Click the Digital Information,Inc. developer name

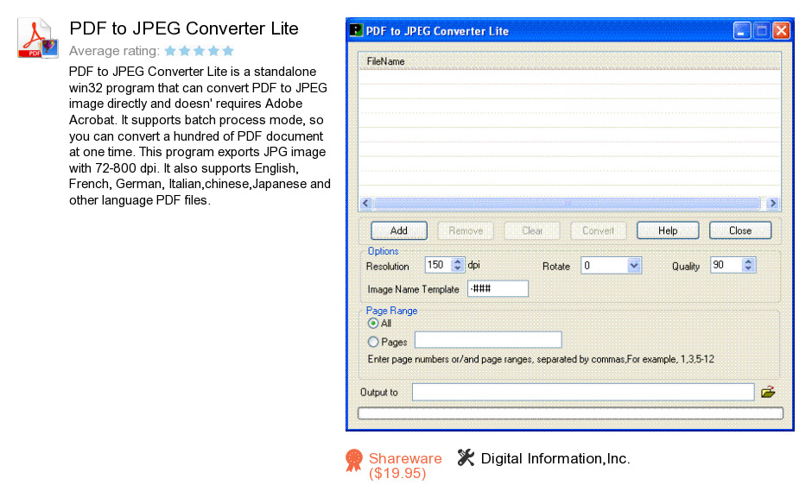(555, 458)
